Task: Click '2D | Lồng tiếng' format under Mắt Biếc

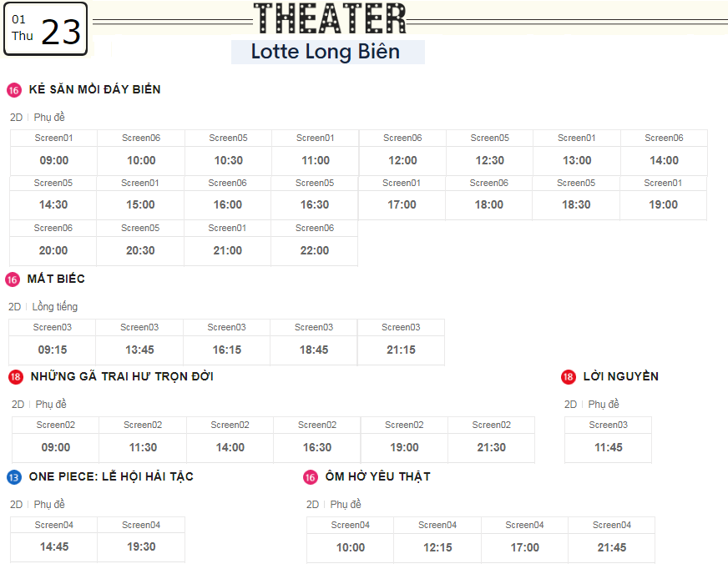Action: 43,307
